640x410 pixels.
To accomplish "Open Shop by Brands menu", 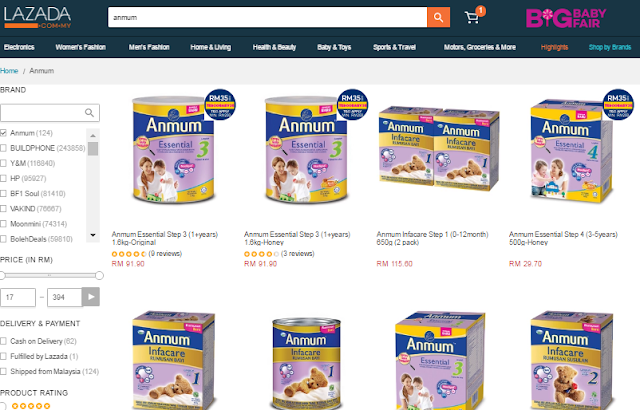I will [610, 47].
